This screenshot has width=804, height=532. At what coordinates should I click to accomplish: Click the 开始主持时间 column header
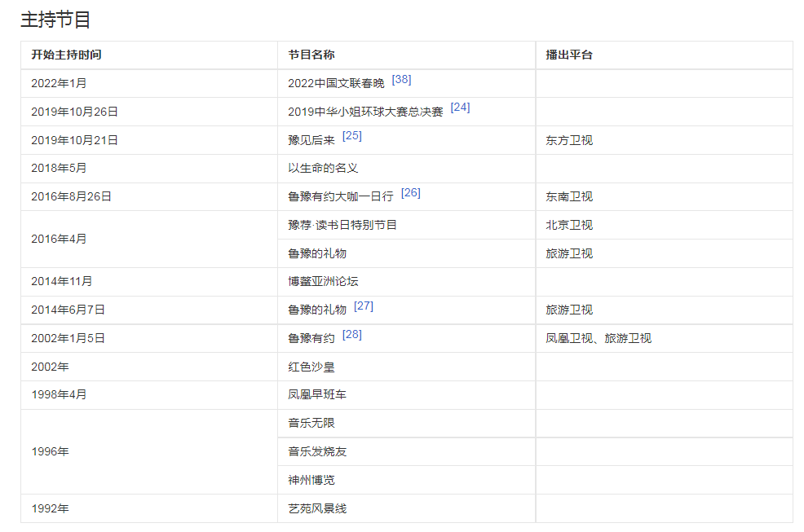tap(66, 55)
